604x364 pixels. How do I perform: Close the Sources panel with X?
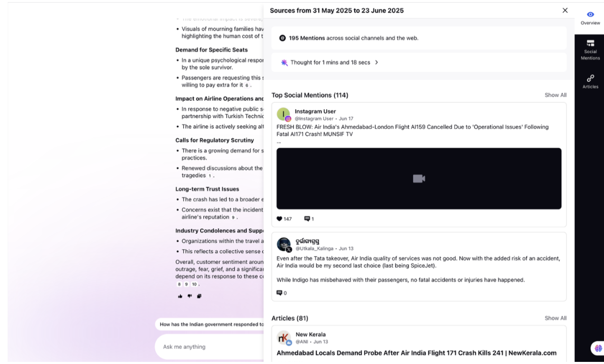[x=565, y=11]
